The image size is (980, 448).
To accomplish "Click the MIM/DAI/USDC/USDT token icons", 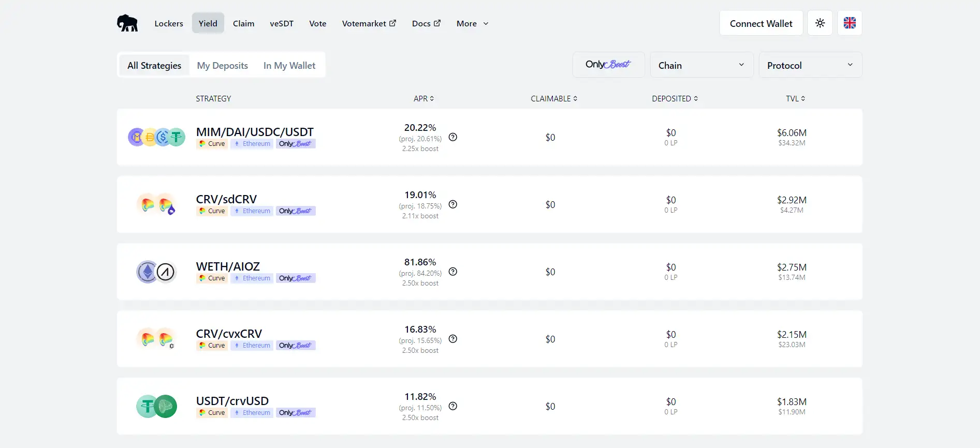I will (x=156, y=137).
